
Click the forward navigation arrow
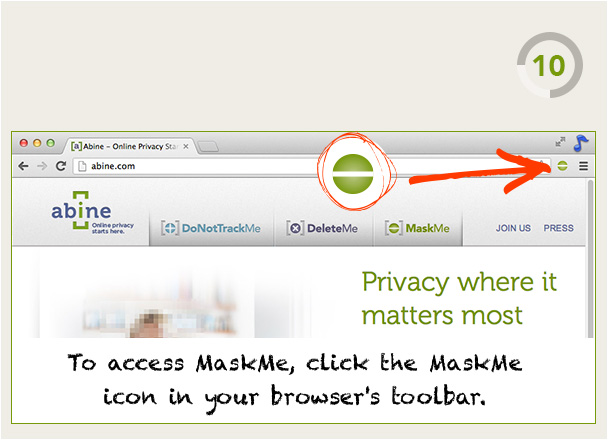[42, 166]
